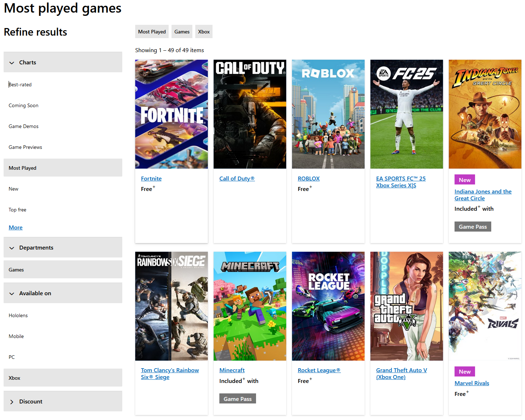
Task: Click the ROBLOX title link
Action: click(x=309, y=178)
